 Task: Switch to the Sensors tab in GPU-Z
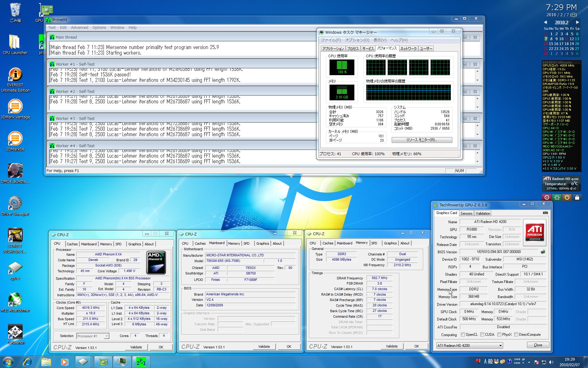pos(466,213)
